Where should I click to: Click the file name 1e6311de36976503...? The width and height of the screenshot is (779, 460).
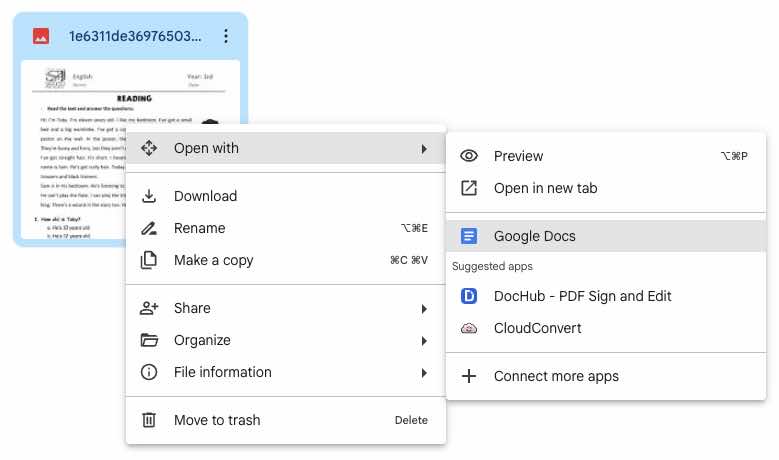point(135,36)
